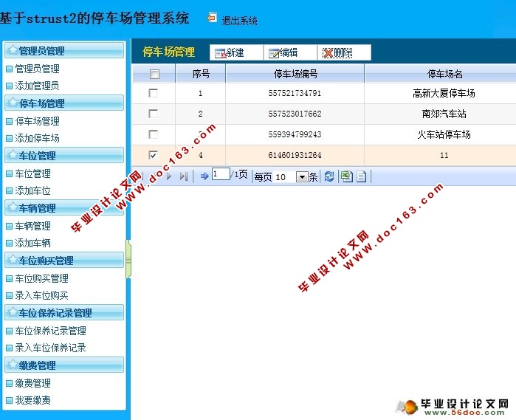The width and height of the screenshot is (516, 420).
Task: Click the next page arrow in pager
Action: 169,176
